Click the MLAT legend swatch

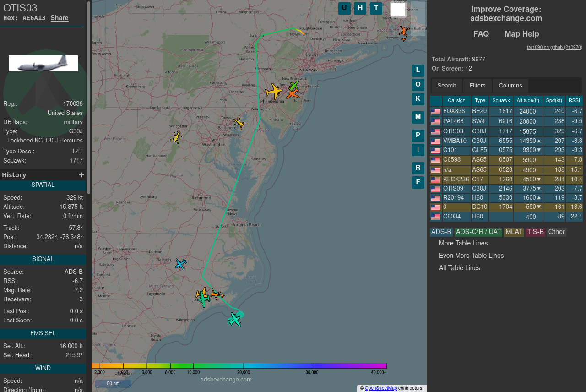click(x=514, y=232)
